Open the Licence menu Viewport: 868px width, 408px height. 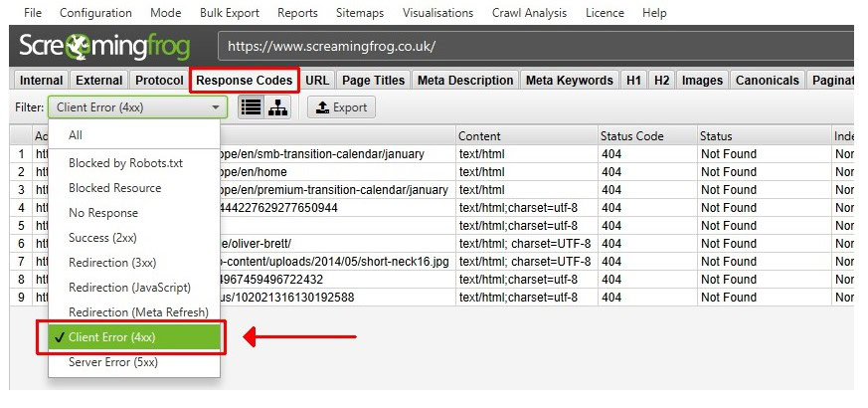pos(606,13)
